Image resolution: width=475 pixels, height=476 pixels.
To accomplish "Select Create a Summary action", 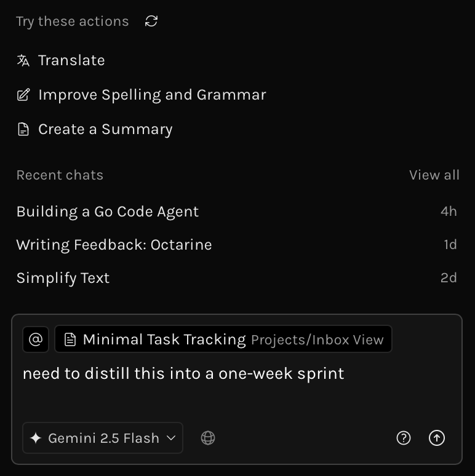I will click(x=105, y=129).
